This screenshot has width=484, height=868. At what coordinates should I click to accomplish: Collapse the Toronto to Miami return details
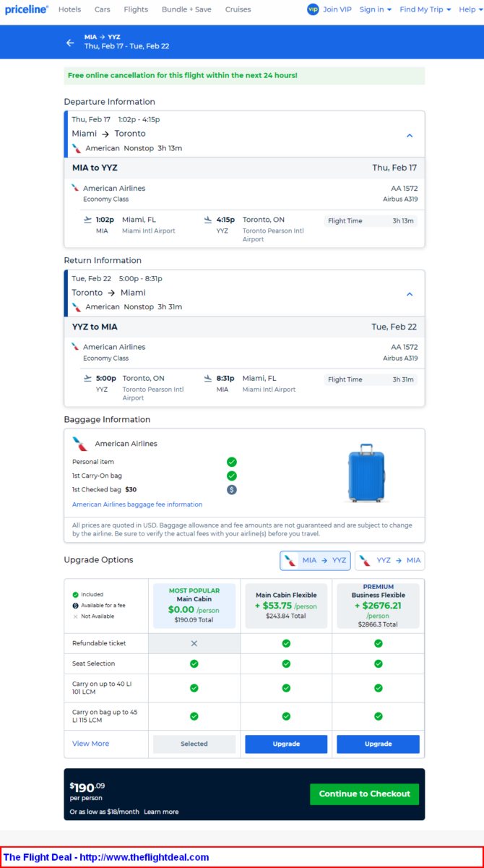[410, 294]
